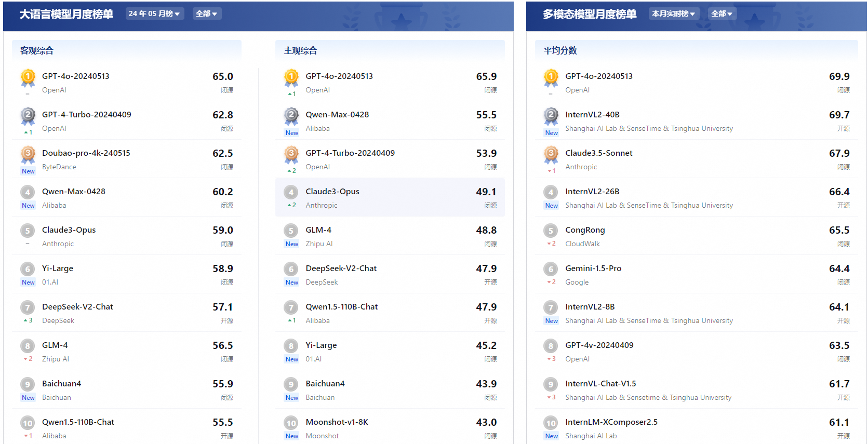868x444 pixels.
Task: Click rank 6 badge for DeepSeek-V2-Chat in 主观综合
Action: pyautogui.click(x=291, y=269)
